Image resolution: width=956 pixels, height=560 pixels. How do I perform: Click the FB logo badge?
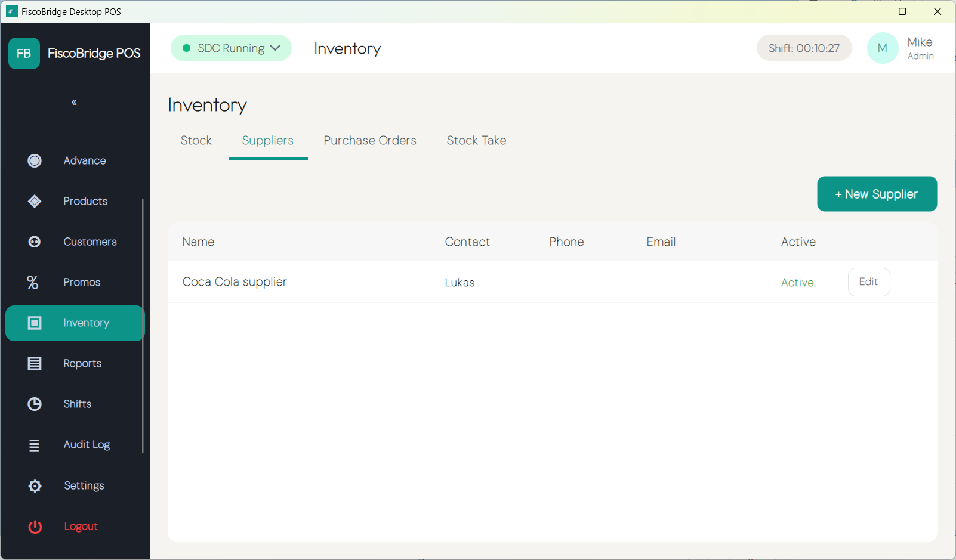click(24, 53)
